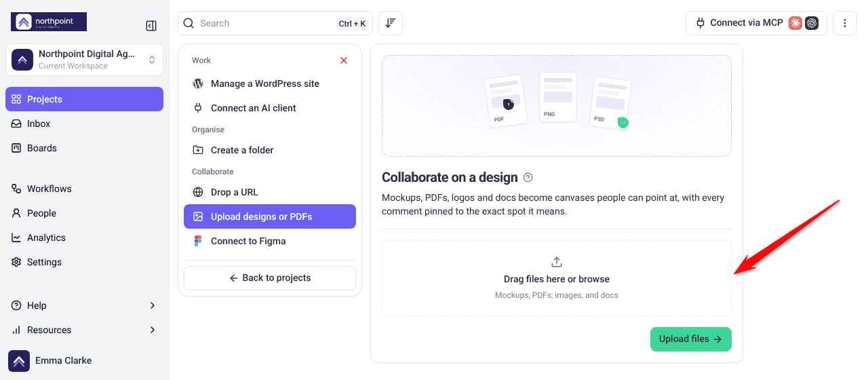Screen dimensions: 868x380
Task: Open Settings page
Action: [84, 262]
